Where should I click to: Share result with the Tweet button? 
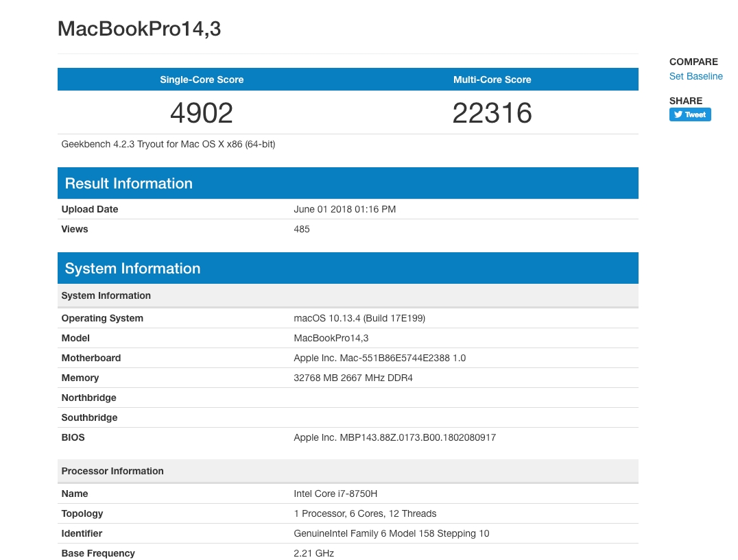click(690, 114)
